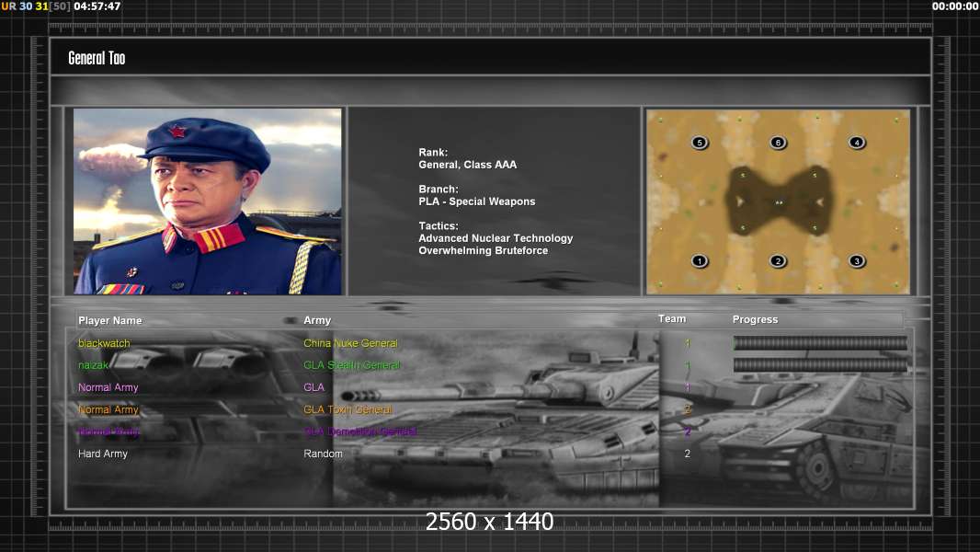Click General Tao's portrait image
This screenshot has width=980, height=552.
[208, 201]
